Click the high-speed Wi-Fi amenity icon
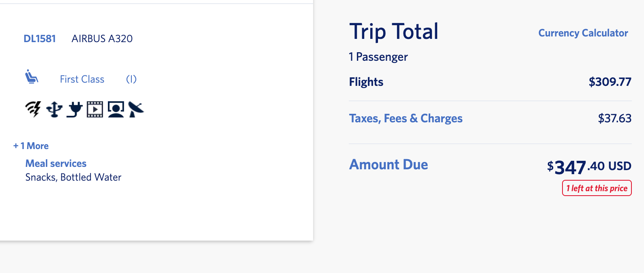Viewport: 644px width, 273px height. click(33, 109)
